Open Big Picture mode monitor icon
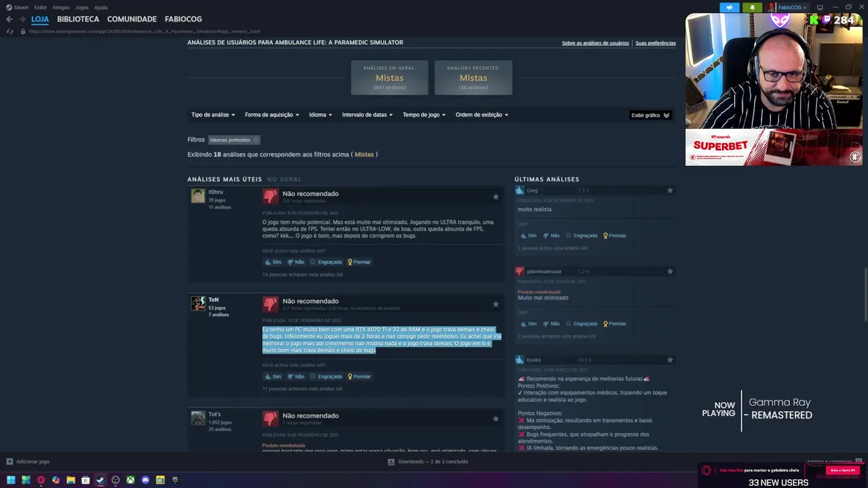 (x=820, y=7)
